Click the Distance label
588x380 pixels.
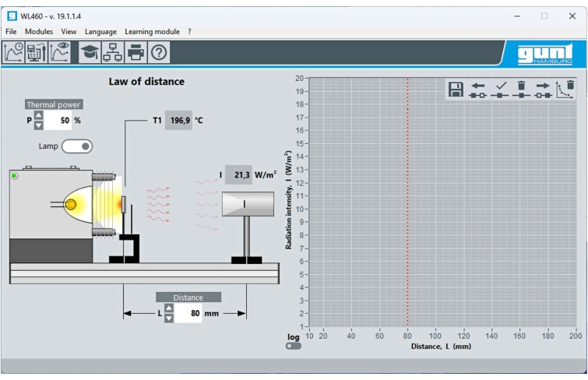[188, 297]
